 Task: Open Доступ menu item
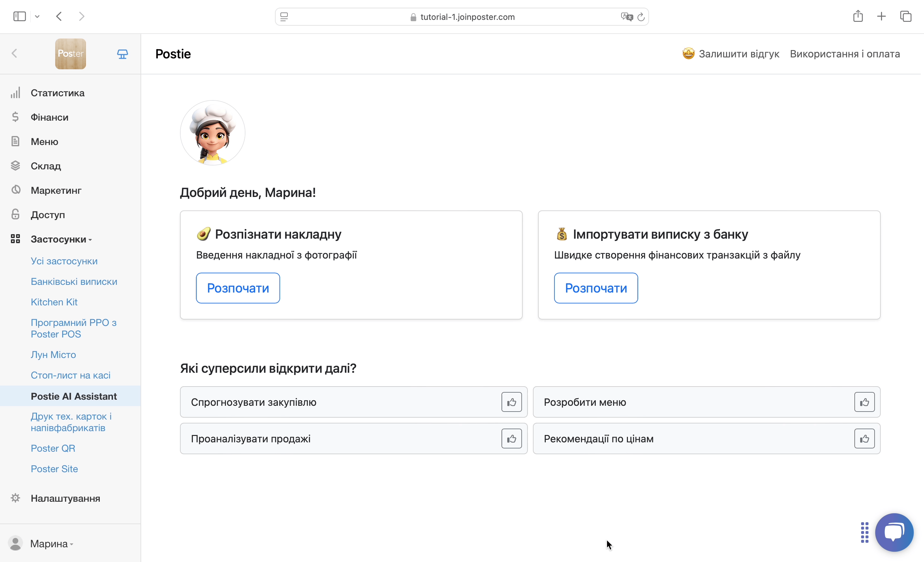(x=48, y=215)
